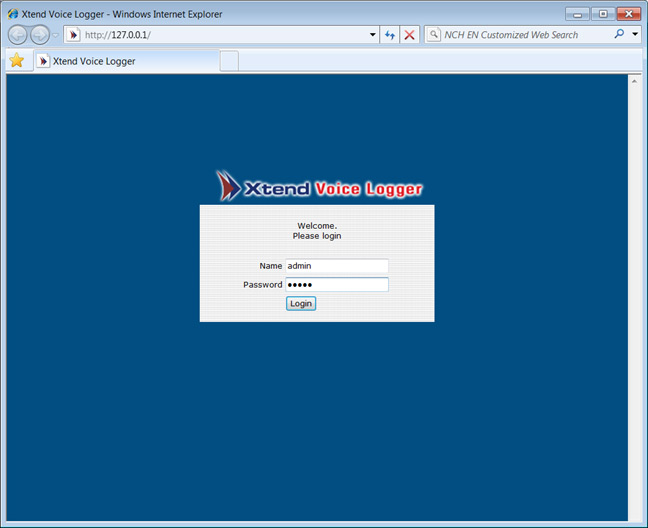Click the "Password" label
648x528 pixels.
262,285
